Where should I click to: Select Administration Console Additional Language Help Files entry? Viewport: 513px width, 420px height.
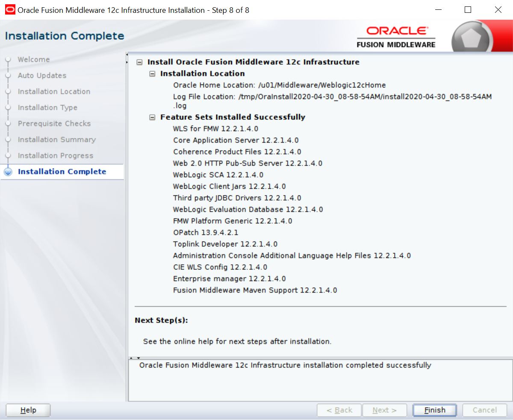[292, 256]
